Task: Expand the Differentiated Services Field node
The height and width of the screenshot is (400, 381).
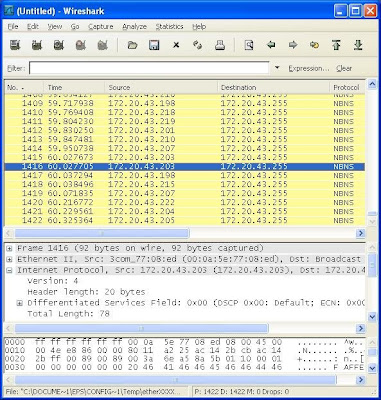Action: (20, 303)
